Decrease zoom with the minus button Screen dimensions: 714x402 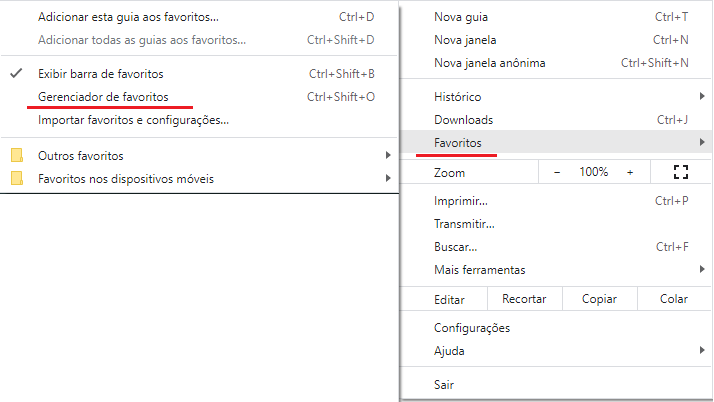coord(556,172)
